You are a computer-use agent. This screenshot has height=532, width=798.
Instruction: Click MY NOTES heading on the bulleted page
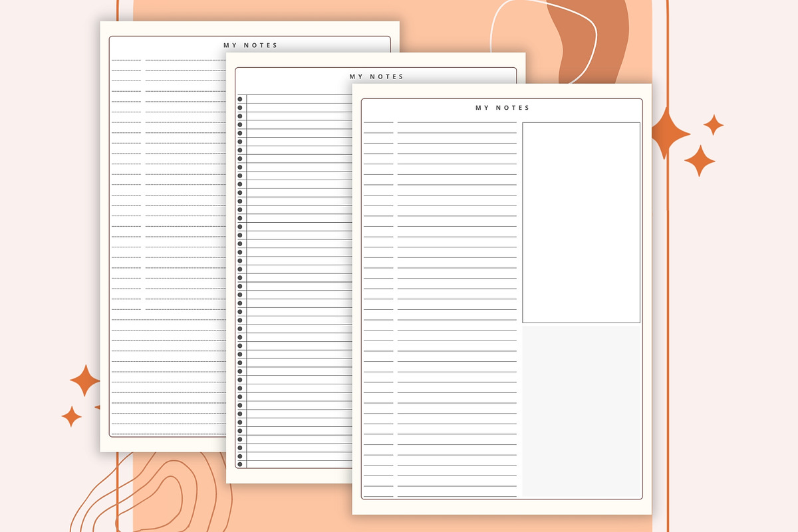[376, 76]
